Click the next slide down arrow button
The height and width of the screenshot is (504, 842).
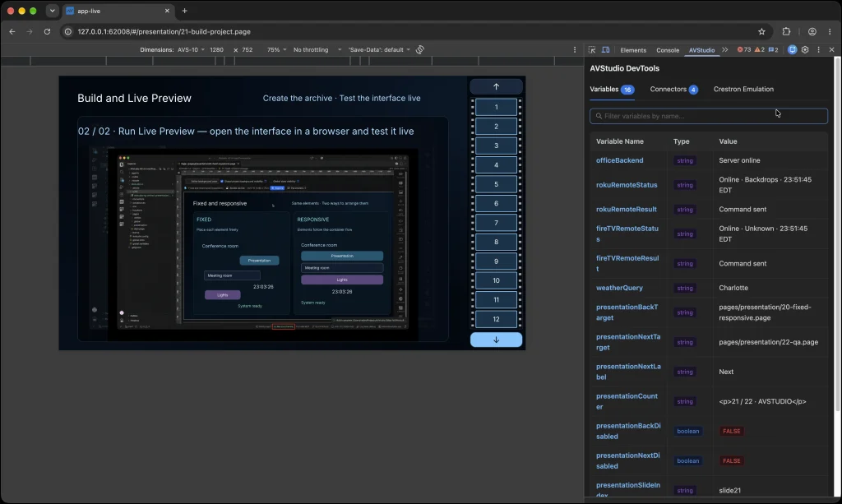[x=496, y=340]
